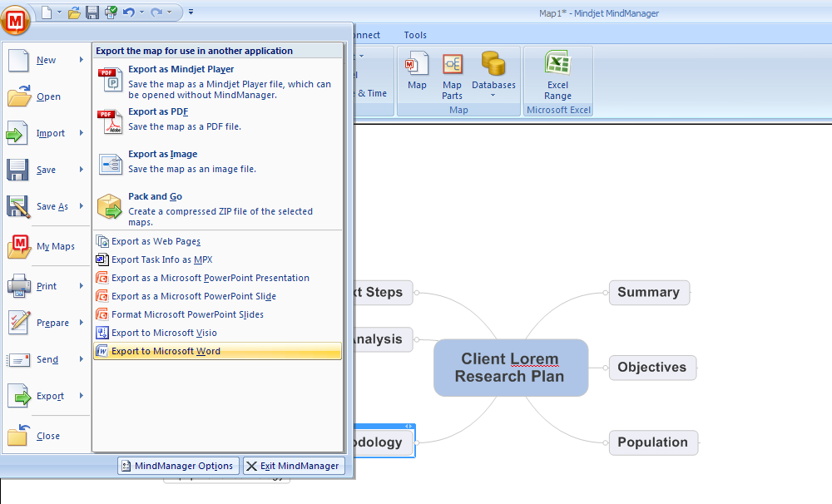Expand the Print submenu arrow
Image resolution: width=832 pixels, height=504 pixels.
[82, 285]
